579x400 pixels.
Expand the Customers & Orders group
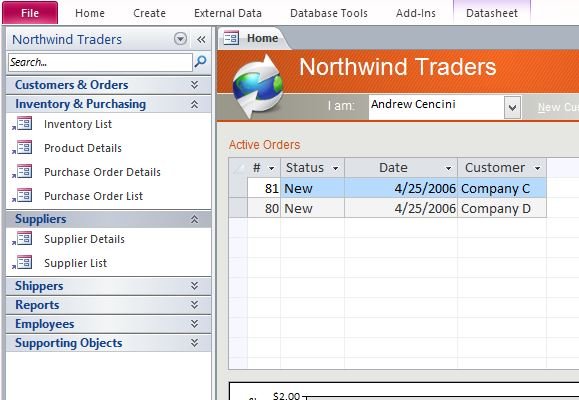[195, 85]
